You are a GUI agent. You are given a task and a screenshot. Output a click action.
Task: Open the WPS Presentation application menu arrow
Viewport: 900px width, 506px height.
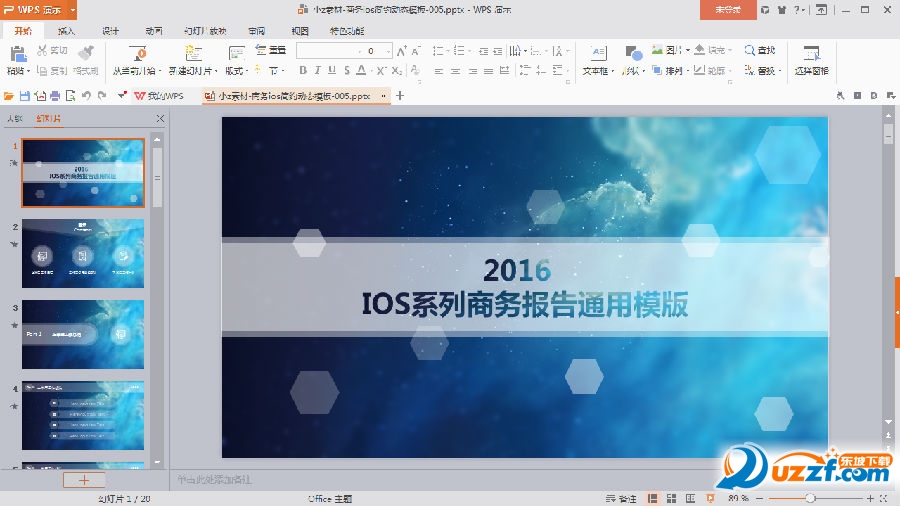pyautogui.click(x=72, y=10)
